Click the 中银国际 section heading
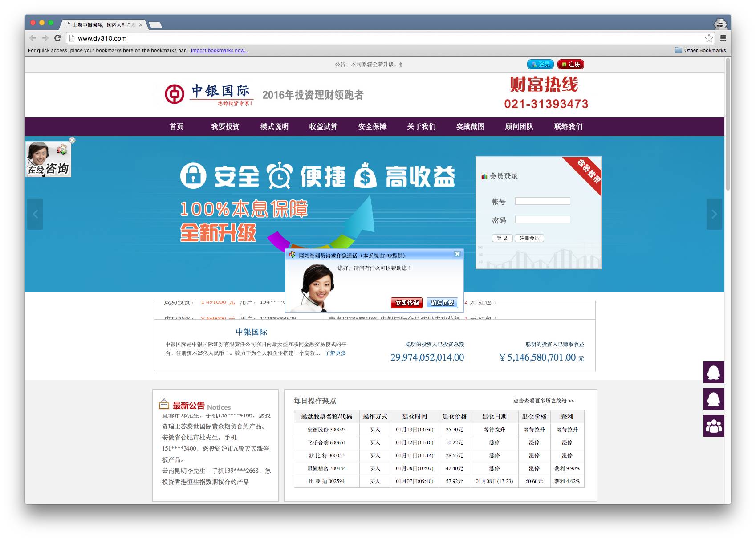The height and width of the screenshot is (540, 756). pyautogui.click(x=252, y=332)
